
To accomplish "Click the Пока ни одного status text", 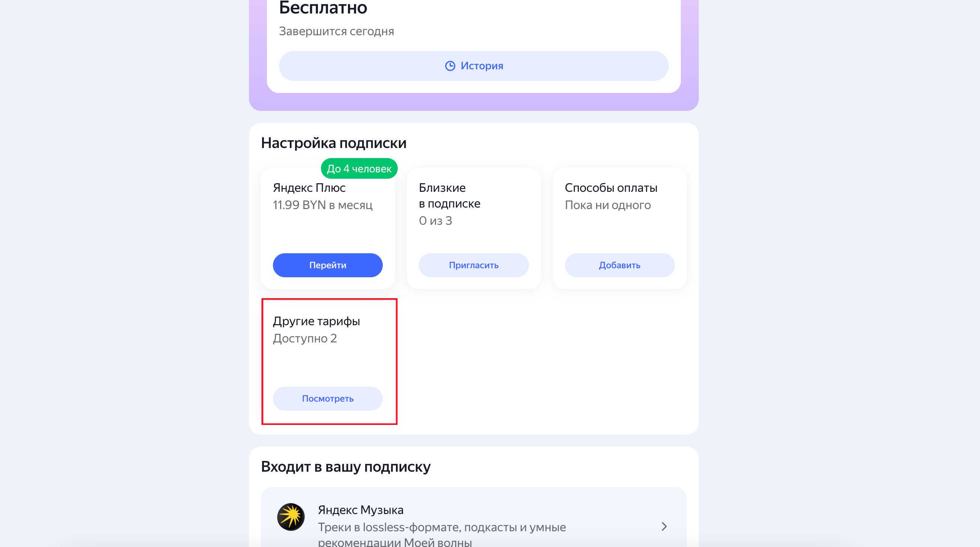I will point(608,205).
